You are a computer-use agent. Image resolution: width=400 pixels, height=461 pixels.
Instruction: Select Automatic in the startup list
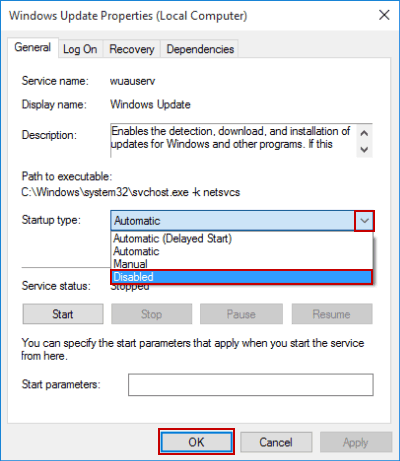[x=242, y=251]
